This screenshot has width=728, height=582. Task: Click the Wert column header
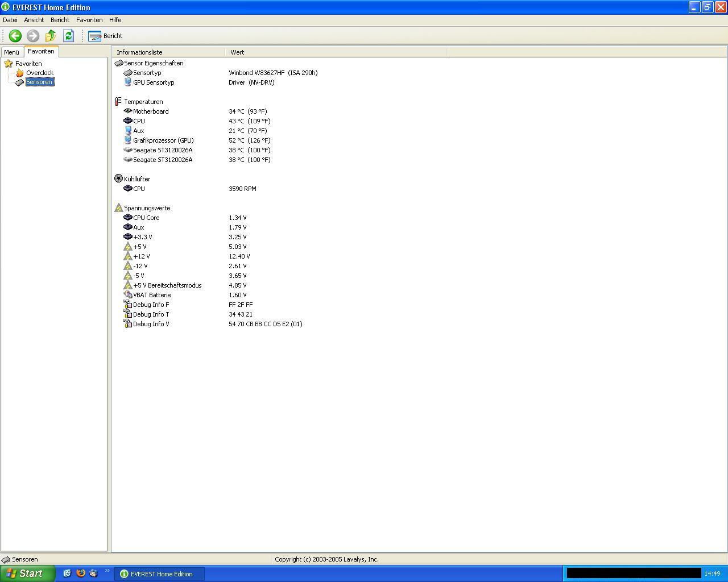[x=336, y=52]
